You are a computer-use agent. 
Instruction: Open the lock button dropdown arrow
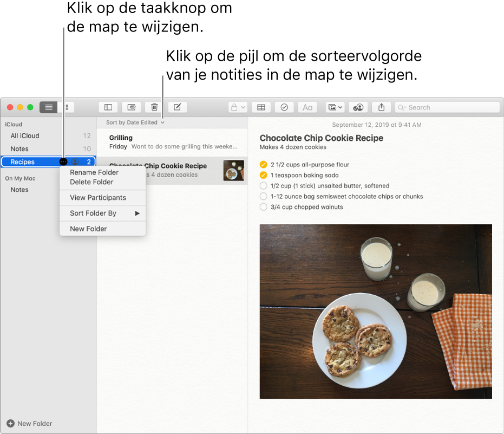[x=243, y=107]
